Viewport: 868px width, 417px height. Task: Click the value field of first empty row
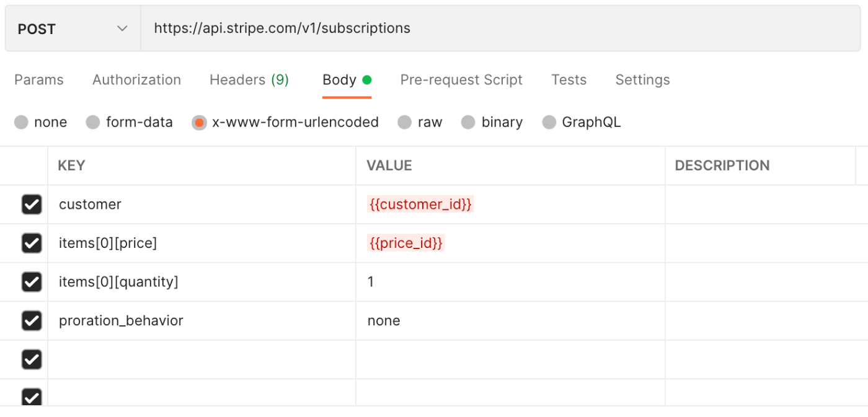[510, 359]
